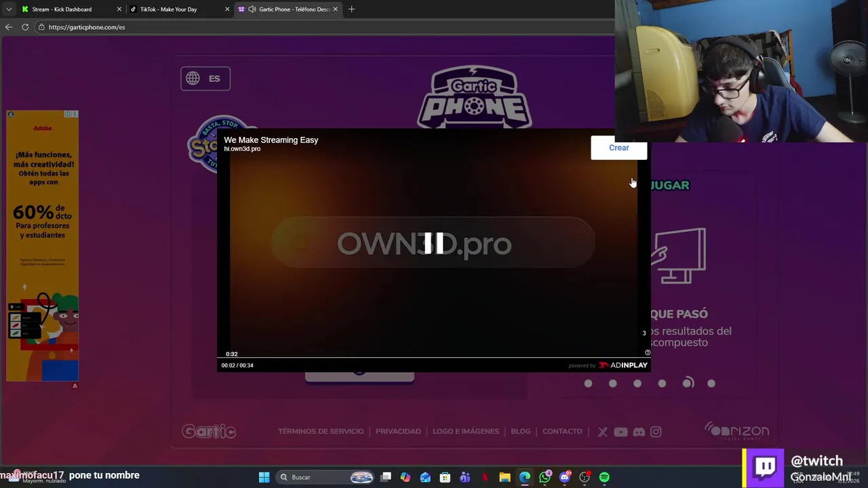Click the Gartic Phone logo

[474, 96]
